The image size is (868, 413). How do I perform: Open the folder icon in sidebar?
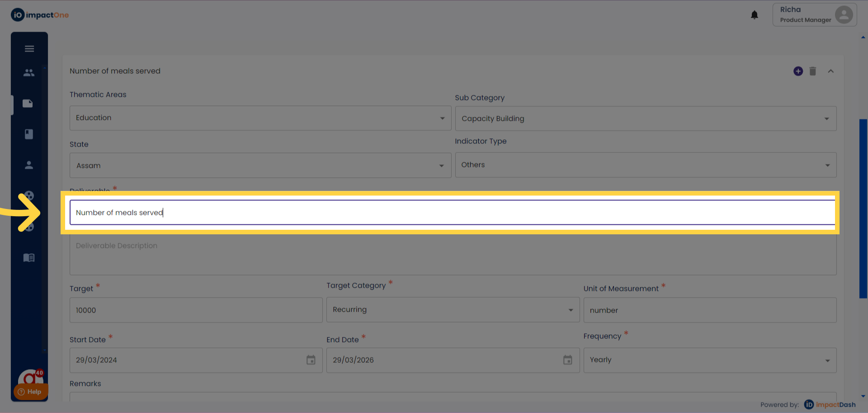(28, 104)
